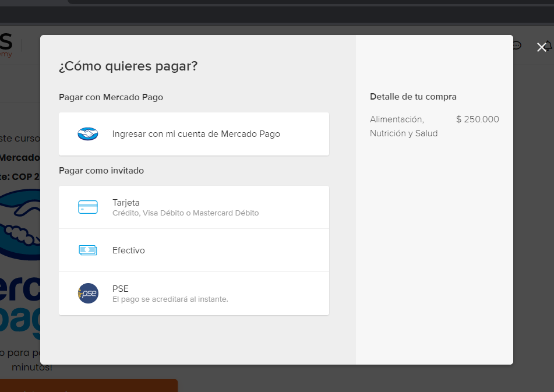Choose Ingresar con mi cuenta de Mercado Pago
Screen dimensions: 554x392
coord(194,134)
